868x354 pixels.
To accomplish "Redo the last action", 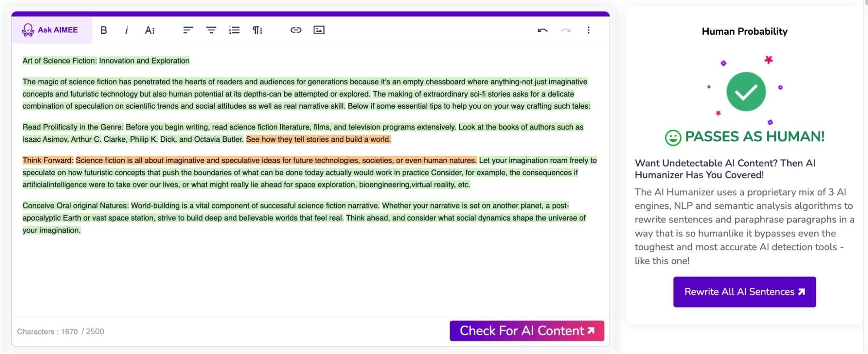I will pyautogui.click(x=565, y=30).
